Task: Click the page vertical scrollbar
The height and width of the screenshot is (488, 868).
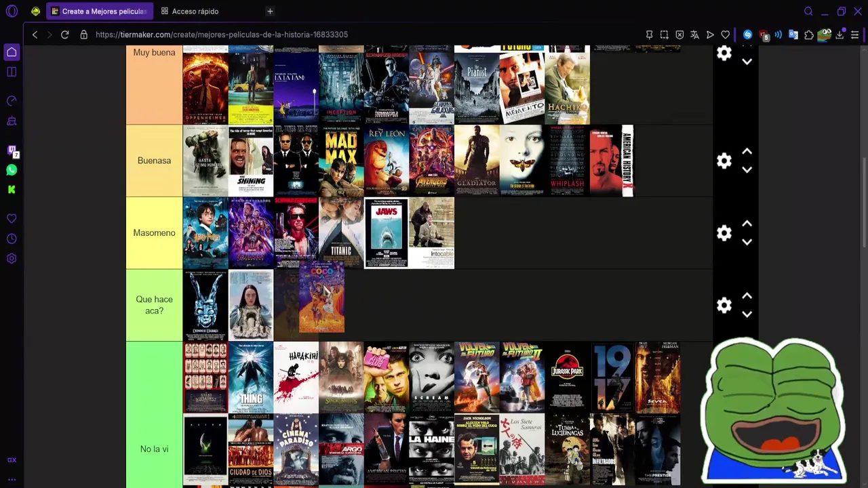Action: pyautogui.click(x=864, y=203)
